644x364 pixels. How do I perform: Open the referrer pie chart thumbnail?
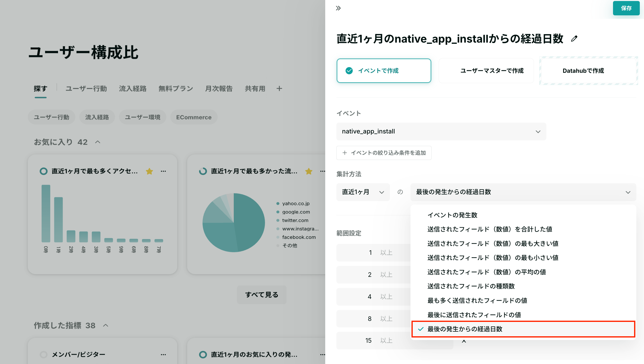point(234,223)
